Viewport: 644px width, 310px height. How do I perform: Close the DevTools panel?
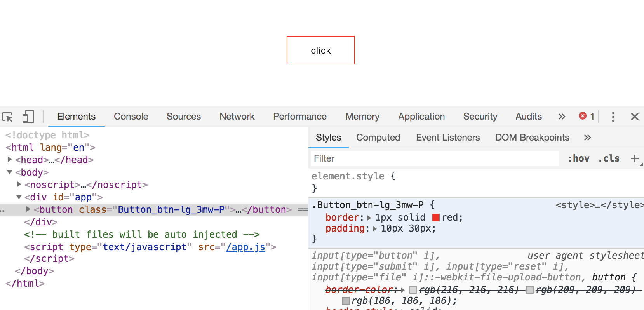click(635, 117)
